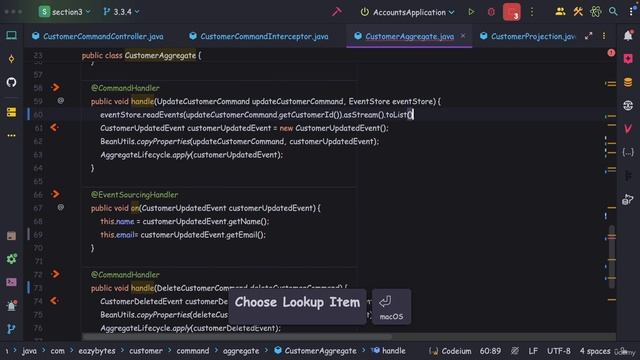
Task: Click the @ annotation gutter mark on line 67
Action: pos(60,207)
